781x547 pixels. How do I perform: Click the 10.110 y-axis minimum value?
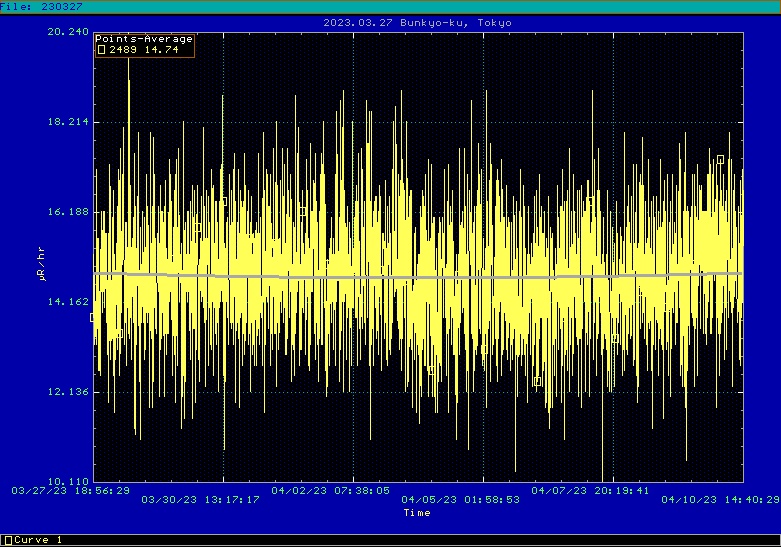67,482
